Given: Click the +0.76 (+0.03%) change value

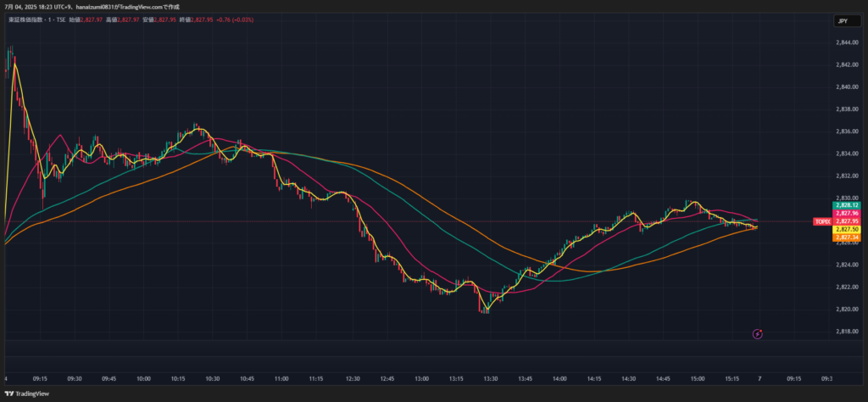Looking at the screenshot, I should pos(235,20).
